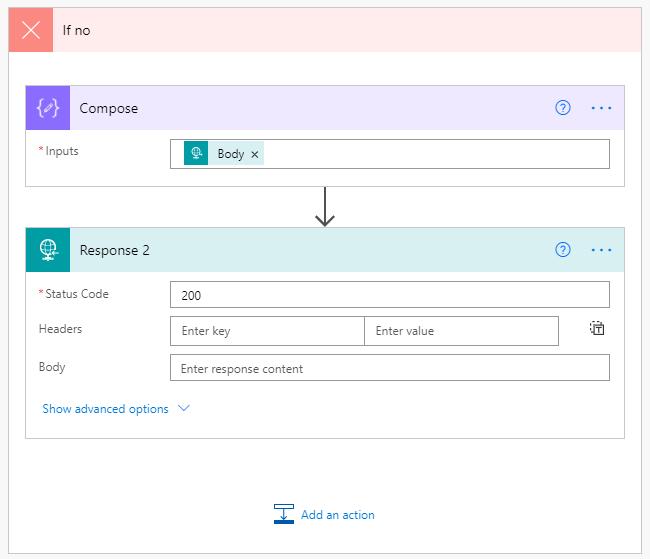650x559 pixels.
Task: Remove the Body token from Inputs
Action: (x=255, y=154)
